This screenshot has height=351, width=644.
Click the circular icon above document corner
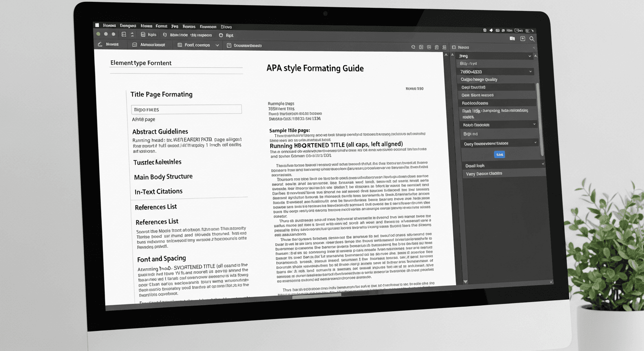(413, 47)
